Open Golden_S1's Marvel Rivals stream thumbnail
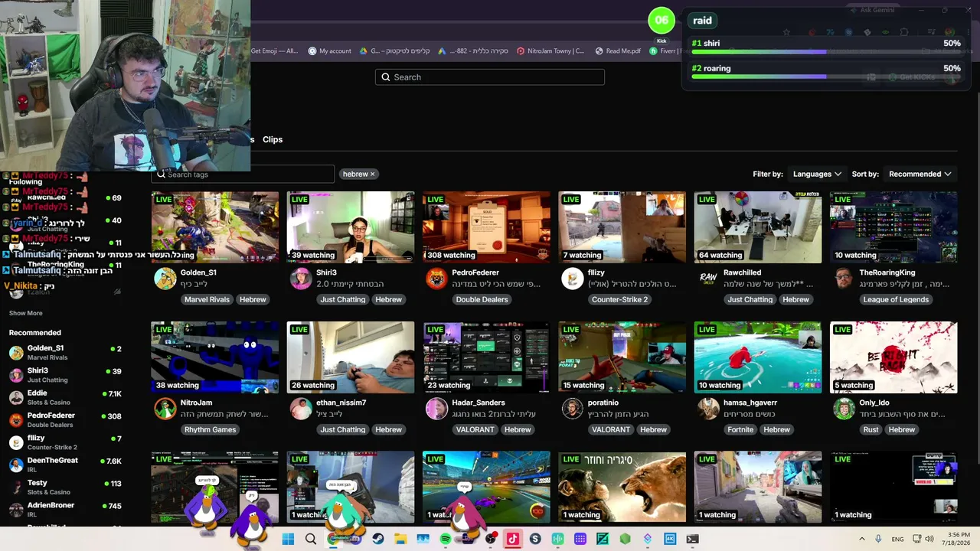The height and width of the screenshot is (551, 980). click(215, 227)
